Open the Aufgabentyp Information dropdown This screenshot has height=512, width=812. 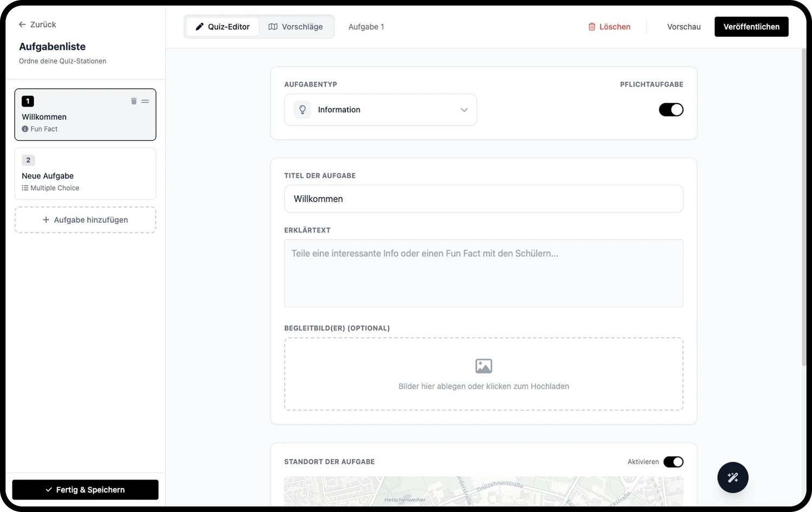[x=381, y=109]
